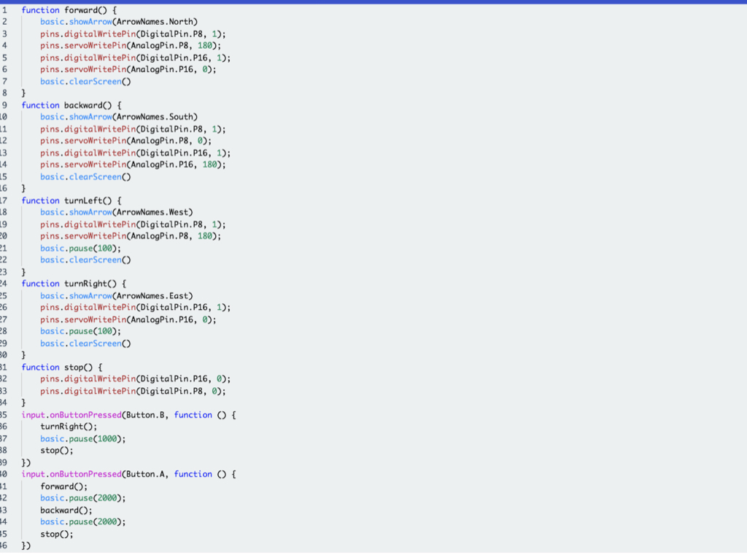Image resolution: width=747 pixels, height=560 pixels.
Task: Click basic.clearScreen() inside the turnRight function
Action: pyautogui.click(x=86, y=343)
